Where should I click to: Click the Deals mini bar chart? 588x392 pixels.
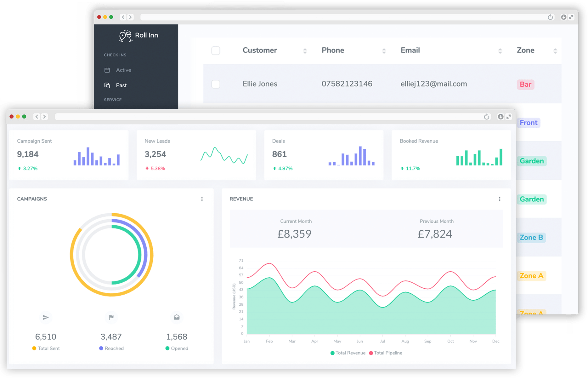[352, 156]
